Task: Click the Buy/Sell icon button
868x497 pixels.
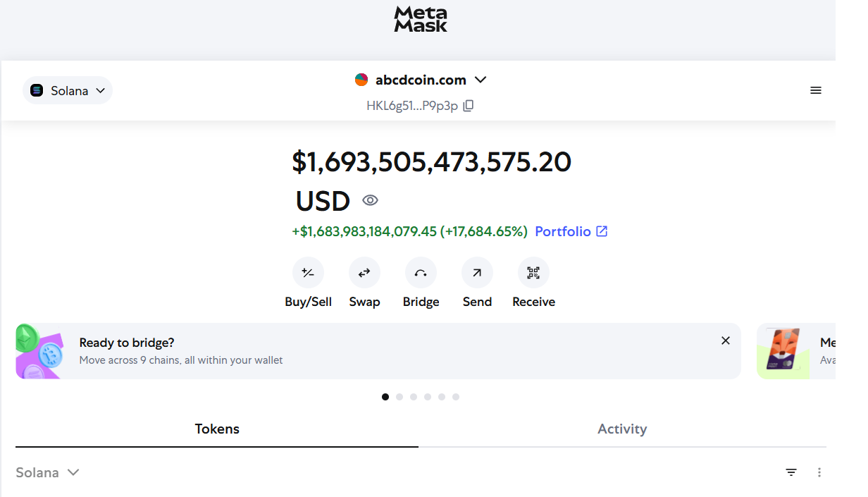Action: click(x=308, y=273)
